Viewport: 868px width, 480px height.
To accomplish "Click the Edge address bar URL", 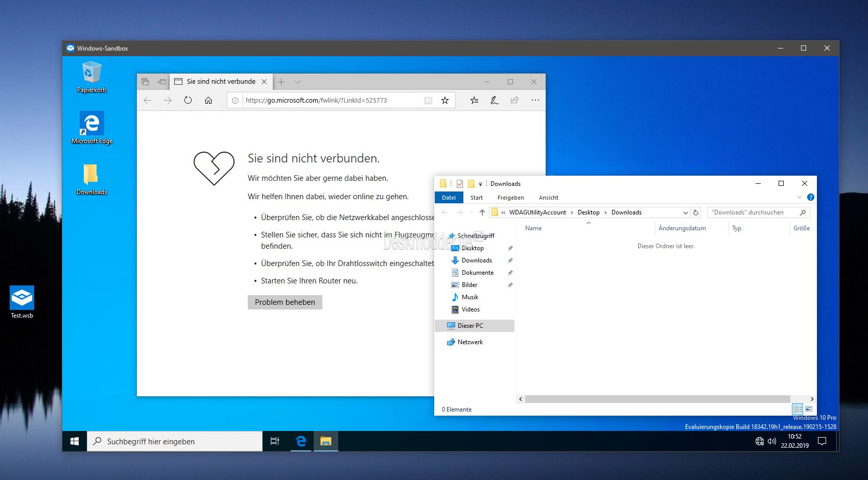I will tap(316, 100).
